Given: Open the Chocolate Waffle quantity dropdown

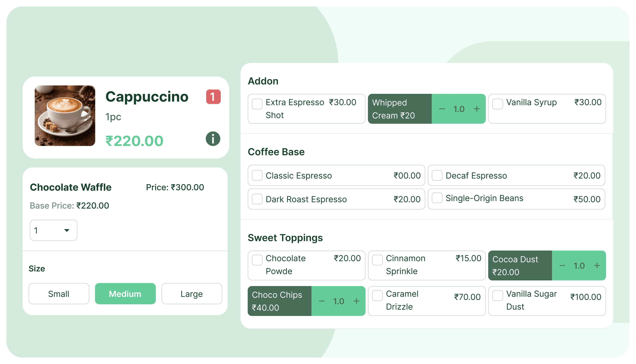Looking at the screenshot, I should (53, 230).
